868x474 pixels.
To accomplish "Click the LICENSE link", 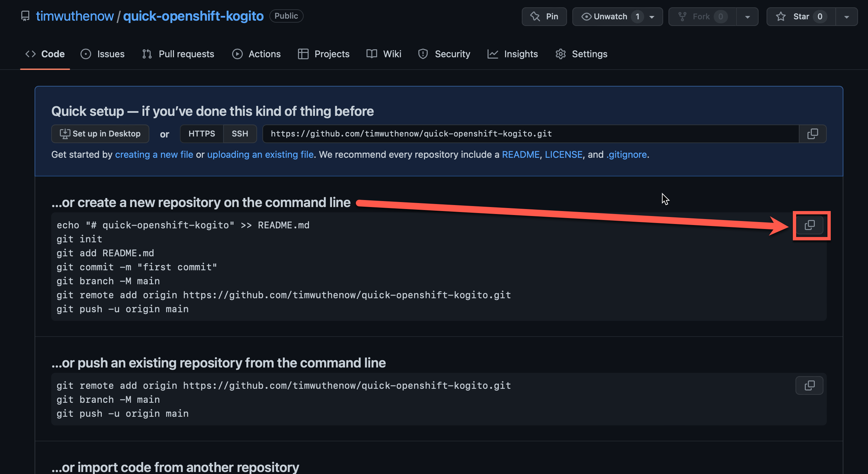I will pos(563,154).
